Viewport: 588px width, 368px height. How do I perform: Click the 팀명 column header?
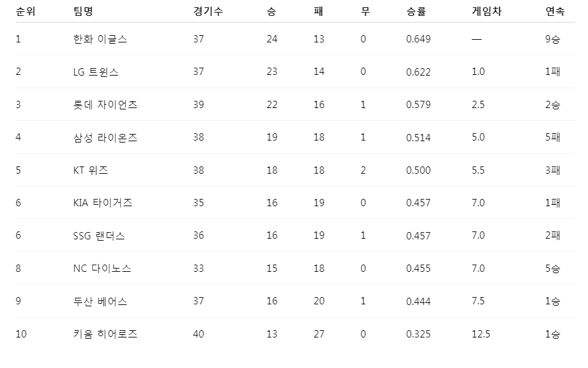point(83,11)
